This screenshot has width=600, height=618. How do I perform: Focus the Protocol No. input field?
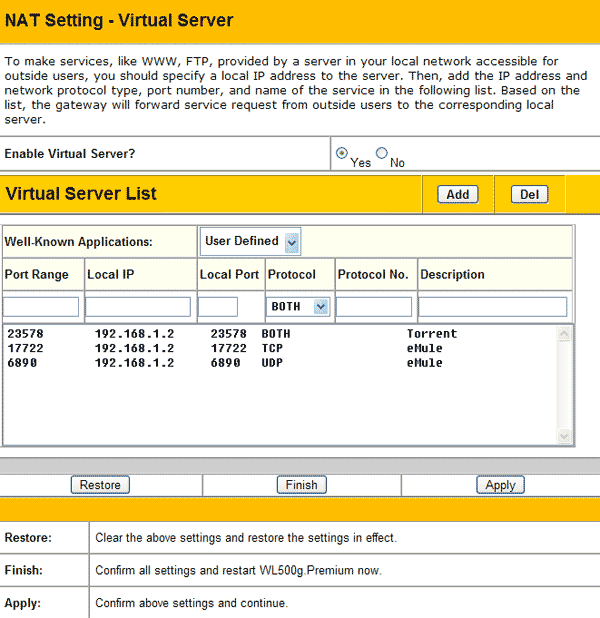point(374,307)
